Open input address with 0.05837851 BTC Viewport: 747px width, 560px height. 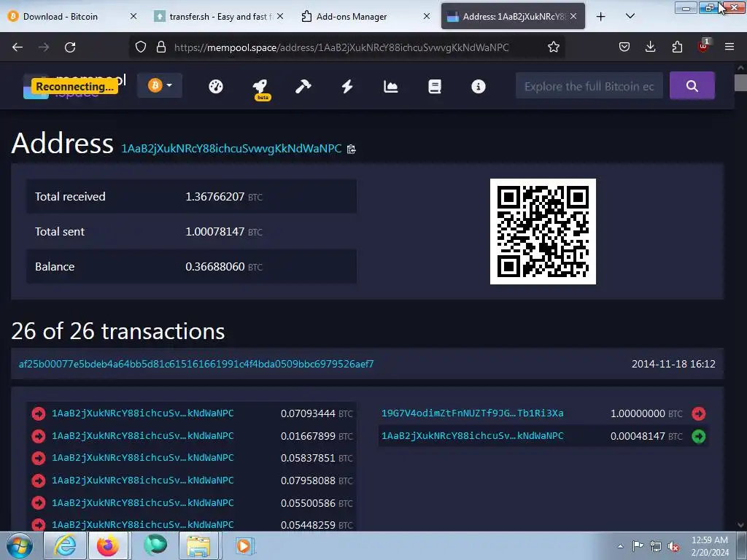(142, 458)
